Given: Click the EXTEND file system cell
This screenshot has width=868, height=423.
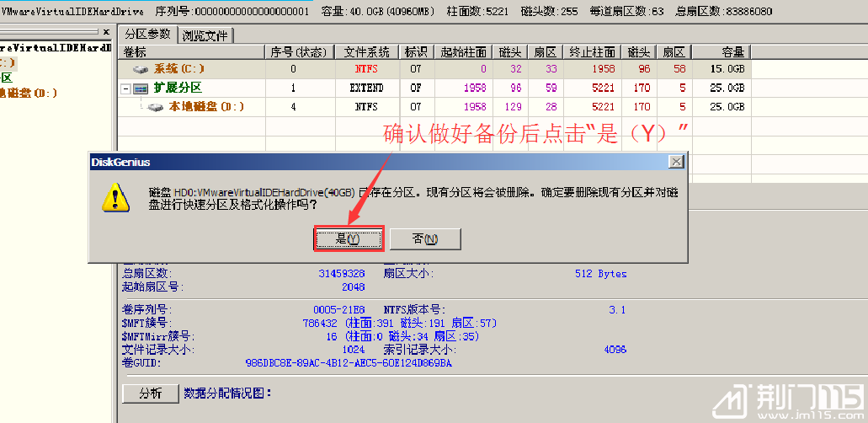Looking at the screenshot, I should (366, 88).
